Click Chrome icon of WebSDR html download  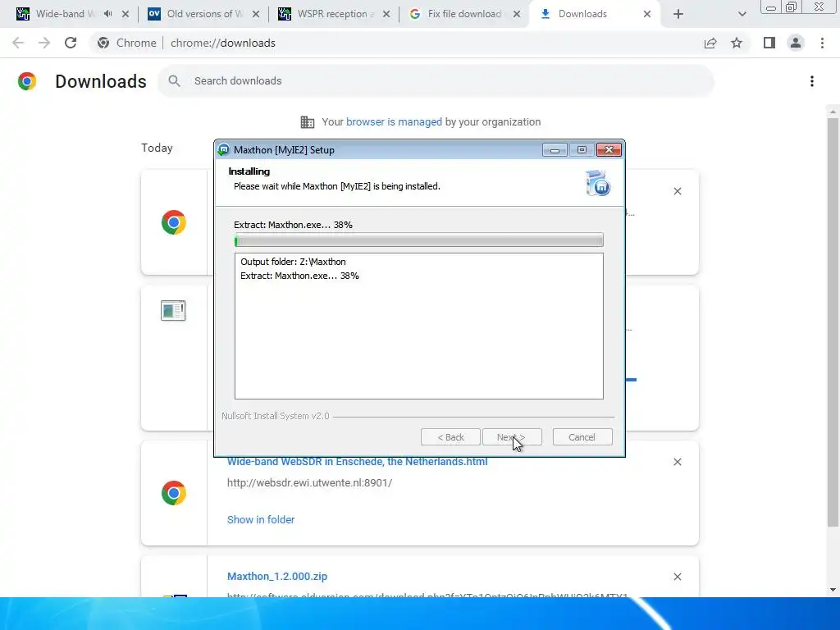(174, 493)
